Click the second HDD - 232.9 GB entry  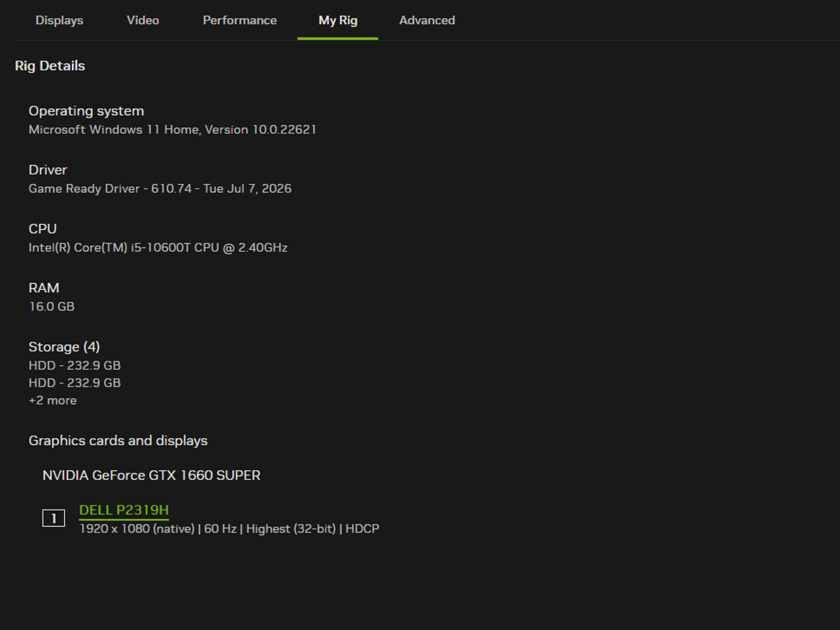click(x=75, y=383)
